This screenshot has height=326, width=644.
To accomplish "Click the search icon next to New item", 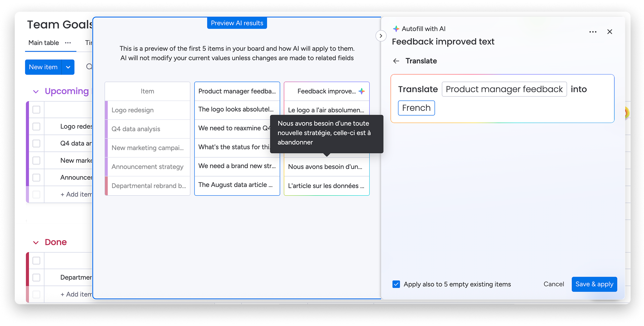I will (x=89, y=67).
